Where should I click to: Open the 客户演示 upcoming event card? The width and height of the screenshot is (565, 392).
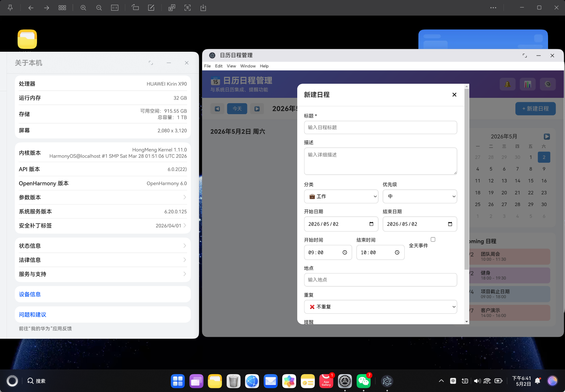pos(509,313)
